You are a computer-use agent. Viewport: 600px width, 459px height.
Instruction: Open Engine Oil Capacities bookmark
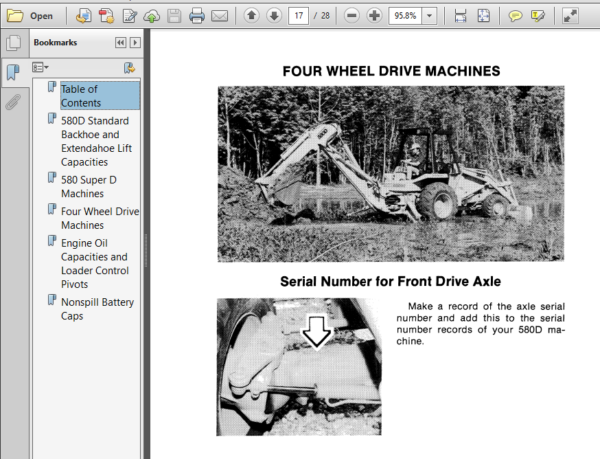[x=95, y=264]
